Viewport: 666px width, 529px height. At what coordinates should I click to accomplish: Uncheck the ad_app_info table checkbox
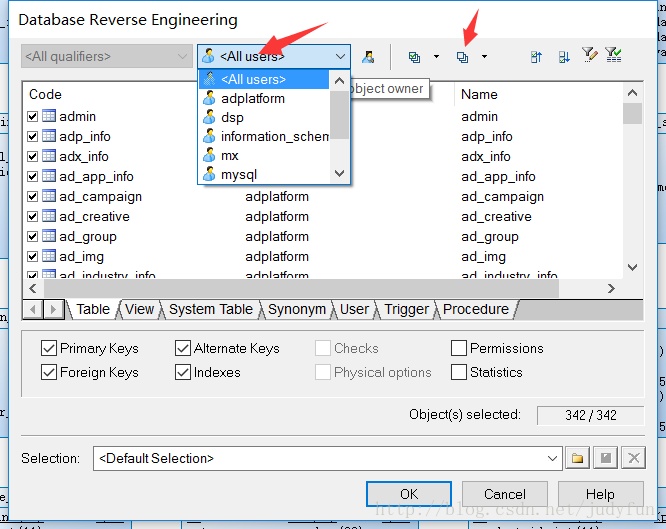[33, 176]
